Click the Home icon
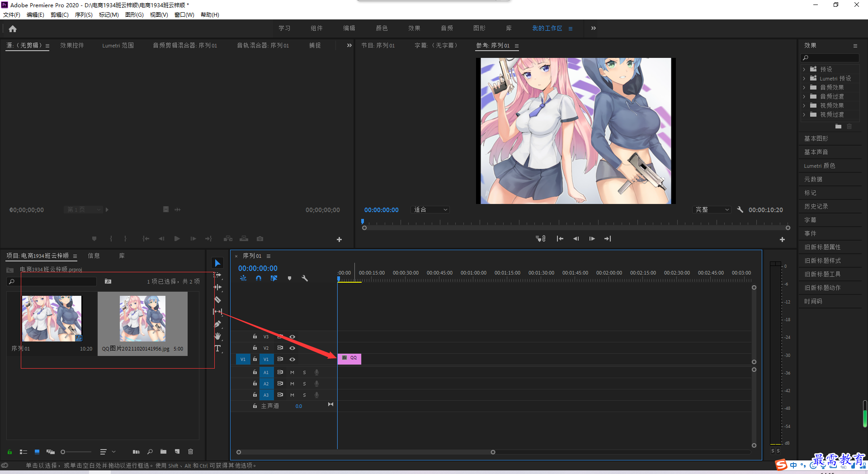 tap(13, 28)
